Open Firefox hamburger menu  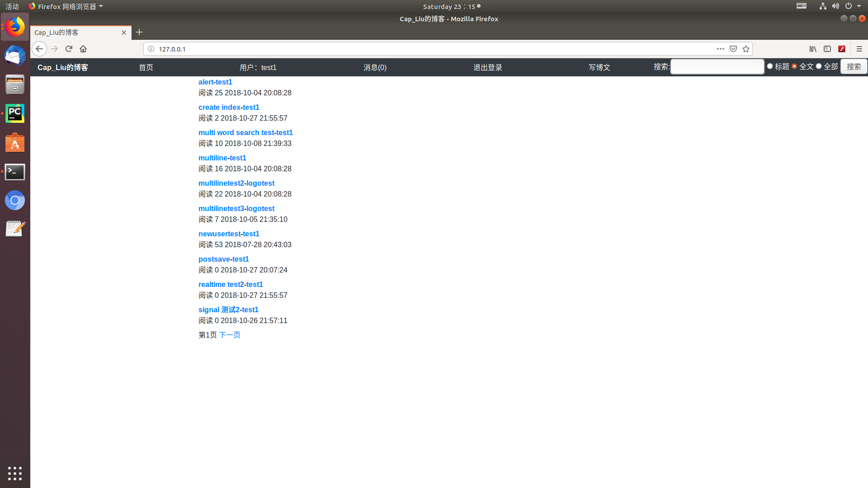click(x=859, y=49)
